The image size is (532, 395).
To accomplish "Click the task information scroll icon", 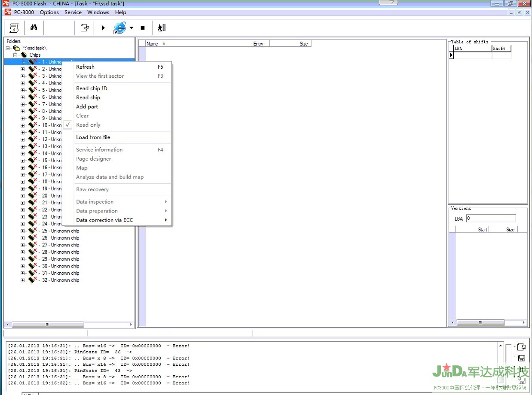I will (14, 28).
